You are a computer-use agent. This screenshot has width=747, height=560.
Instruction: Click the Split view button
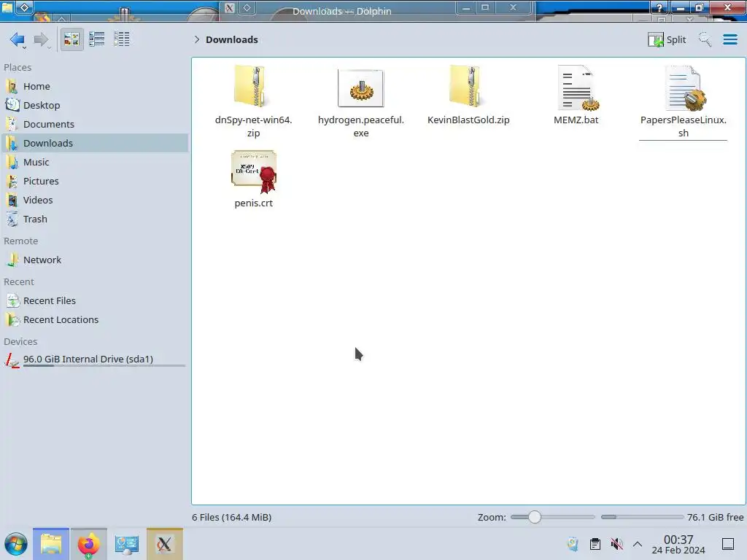click(667, 39)
